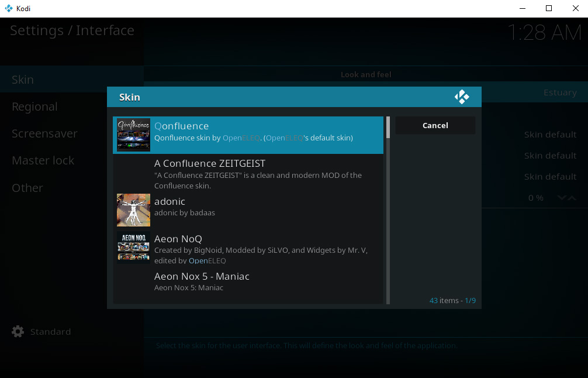Image resolution: width=588 pixels, height=378 pixels.
Task: Open the Screensaver settings category
Action: [72, 133]
